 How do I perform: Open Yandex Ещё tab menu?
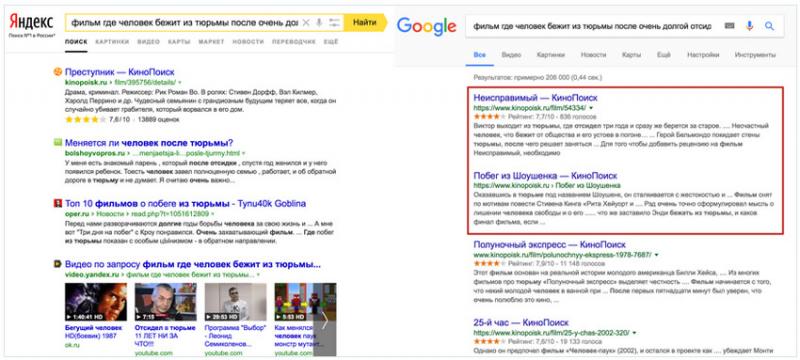click(331, 42)
